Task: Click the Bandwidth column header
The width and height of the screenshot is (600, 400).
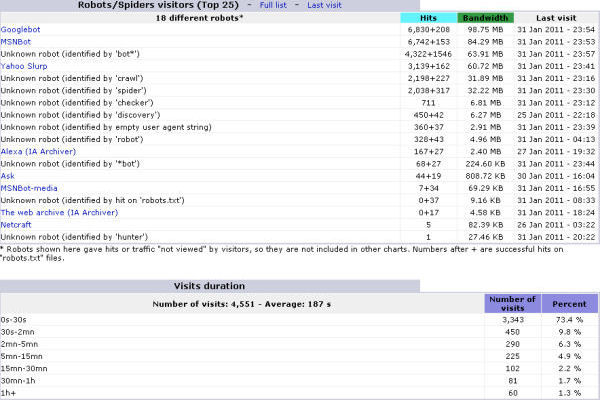Action: click(485, 18)
